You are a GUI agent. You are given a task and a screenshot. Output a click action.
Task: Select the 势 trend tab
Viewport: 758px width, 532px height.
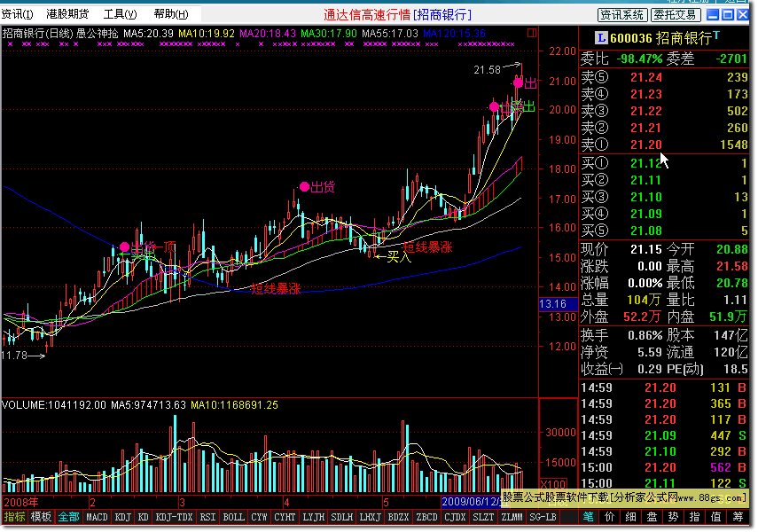674,517
